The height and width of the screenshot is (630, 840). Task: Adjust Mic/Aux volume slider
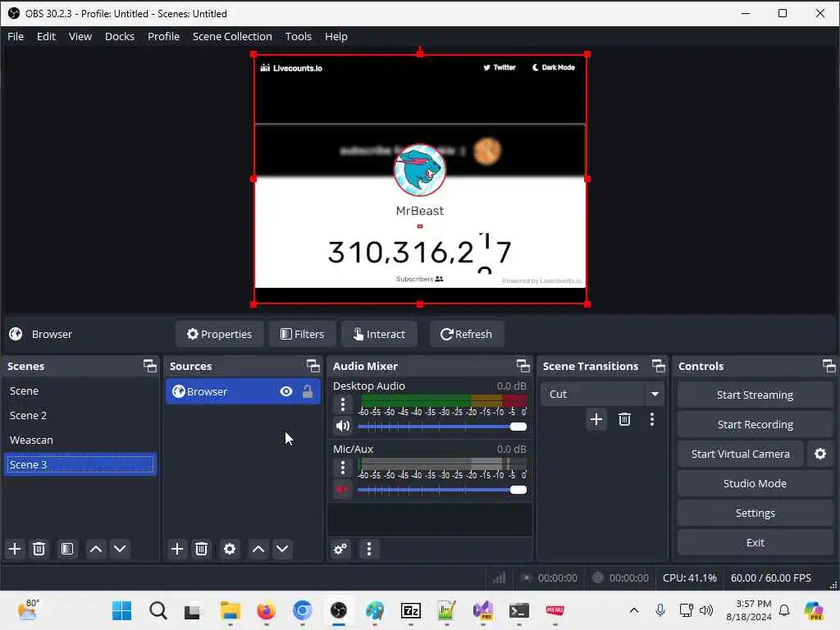pyautogui.click(x=442, y=490)
